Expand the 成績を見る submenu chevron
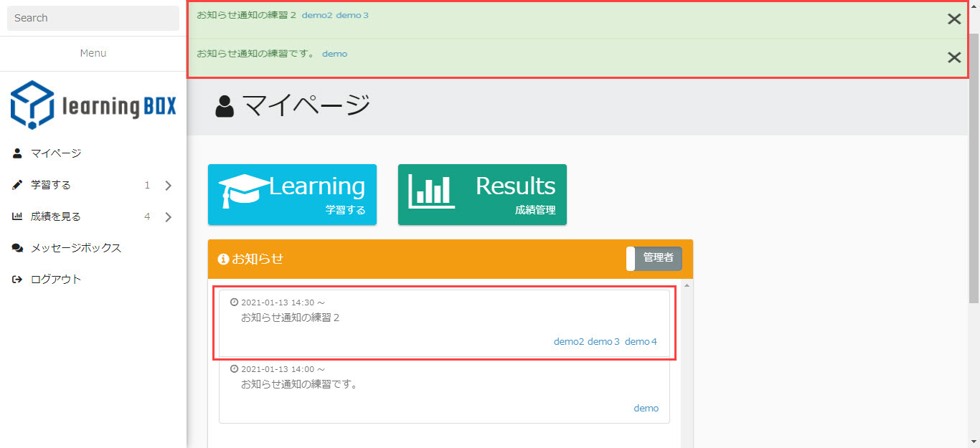This screenshot has height=448, width=980. pos(169,217)
